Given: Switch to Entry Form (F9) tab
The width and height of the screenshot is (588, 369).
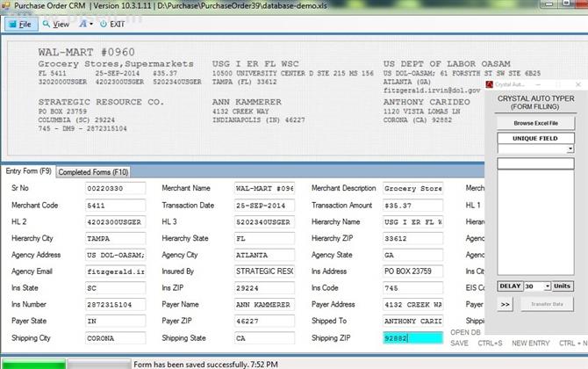Looking at the screenshot, I should click(28, 171).
